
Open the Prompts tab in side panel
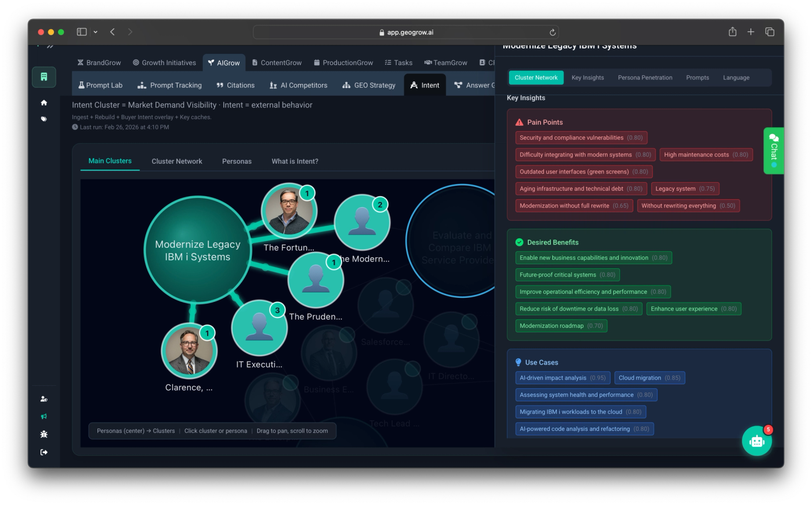point(697,78)
